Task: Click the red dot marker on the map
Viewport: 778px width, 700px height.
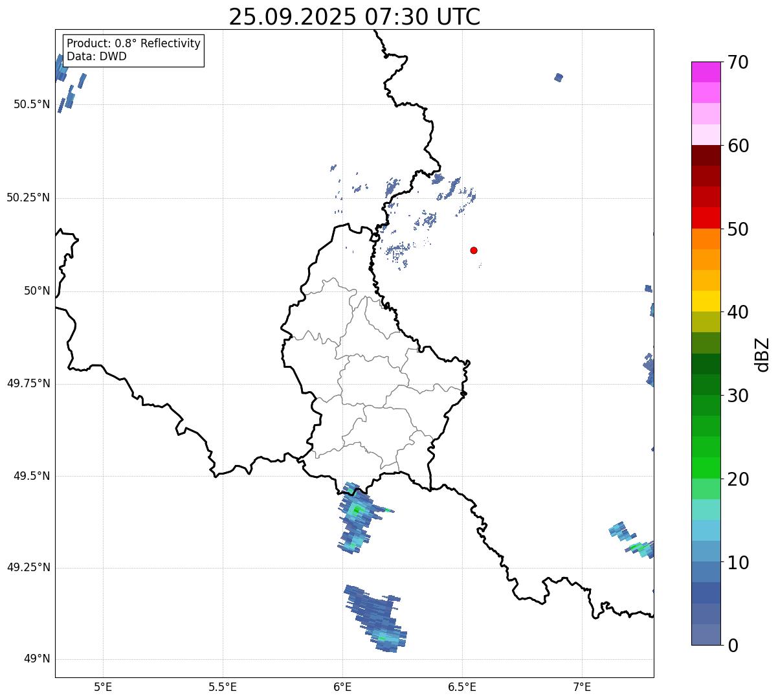Action: coord(474,250)
